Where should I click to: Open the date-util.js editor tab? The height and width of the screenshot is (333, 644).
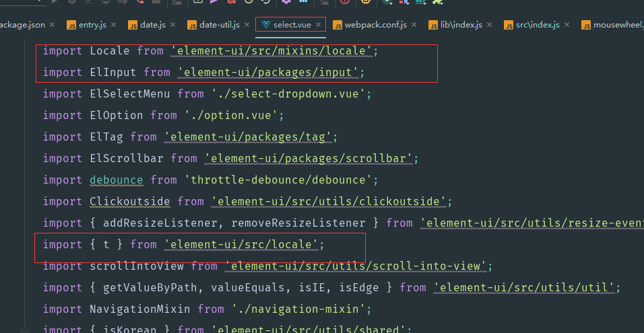tap(220, 25)
